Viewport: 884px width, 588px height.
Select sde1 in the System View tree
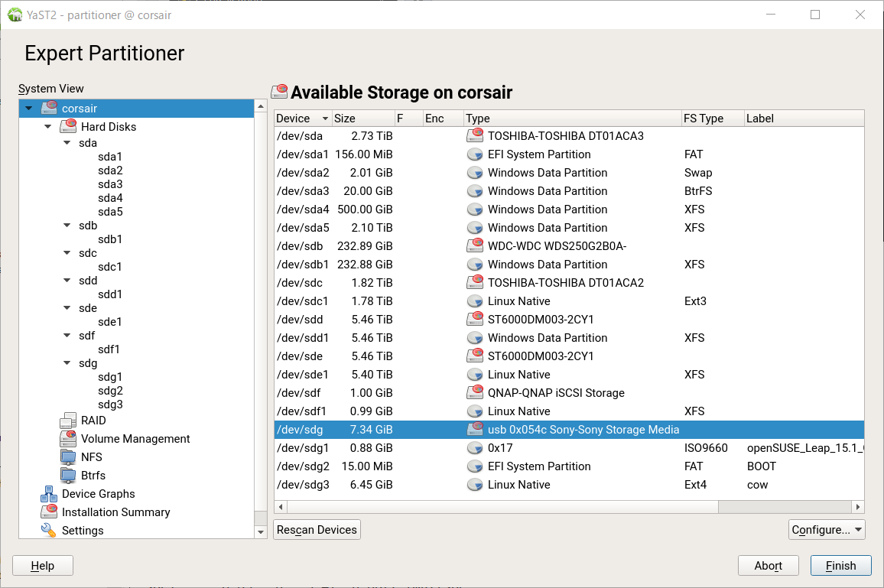[110, 321]
